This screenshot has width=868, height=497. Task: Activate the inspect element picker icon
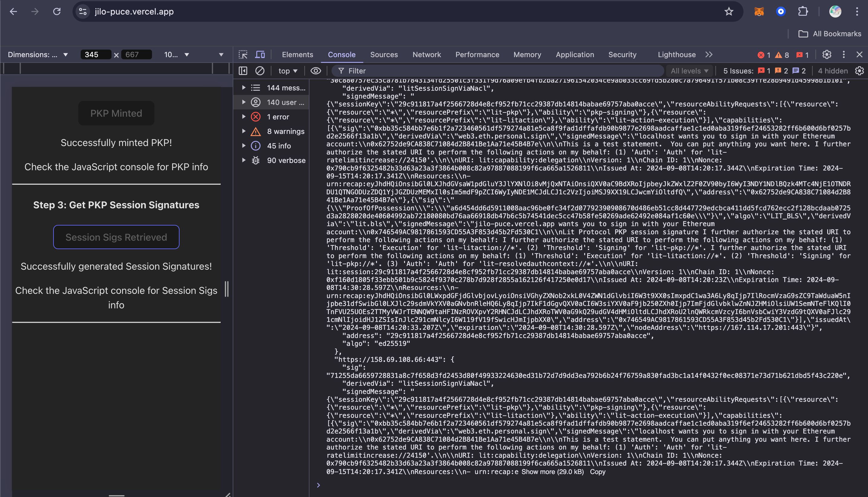243,55
